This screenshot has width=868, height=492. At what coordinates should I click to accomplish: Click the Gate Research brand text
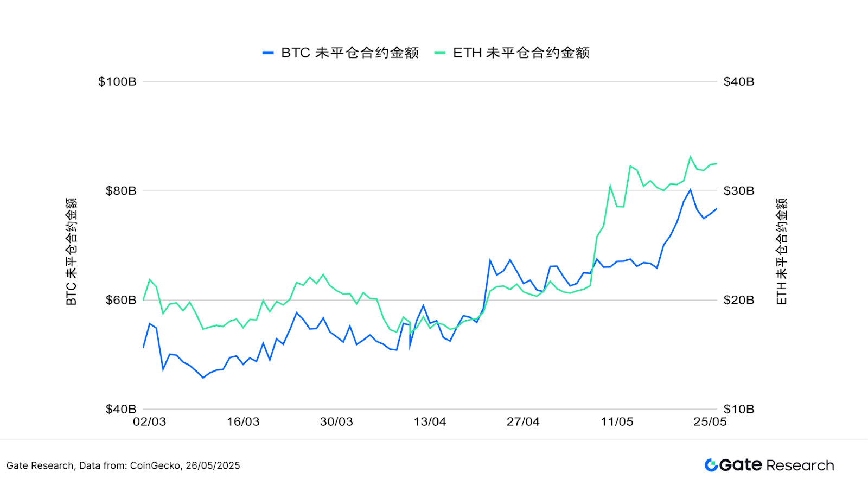point(776,465)
